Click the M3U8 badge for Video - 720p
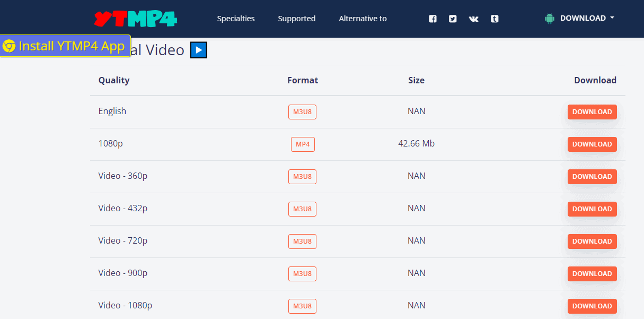The width and height of the screenshot is (644, 319). (x=302, y=241)
